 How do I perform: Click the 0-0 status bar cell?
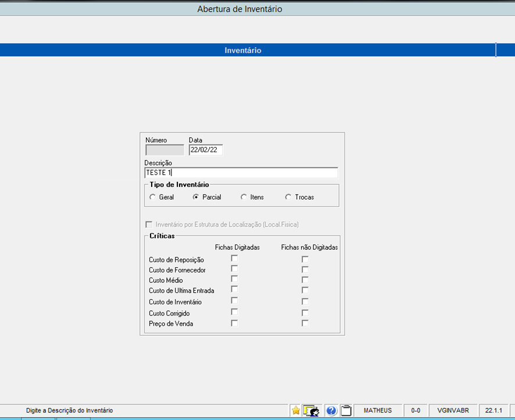pos(416,411)
